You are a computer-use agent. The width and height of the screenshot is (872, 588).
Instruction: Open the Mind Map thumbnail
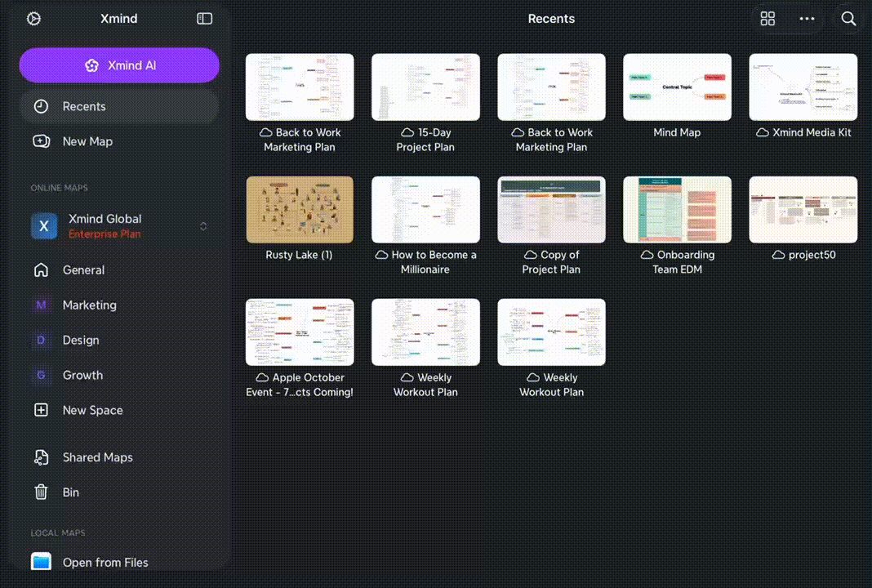point(678,87)
